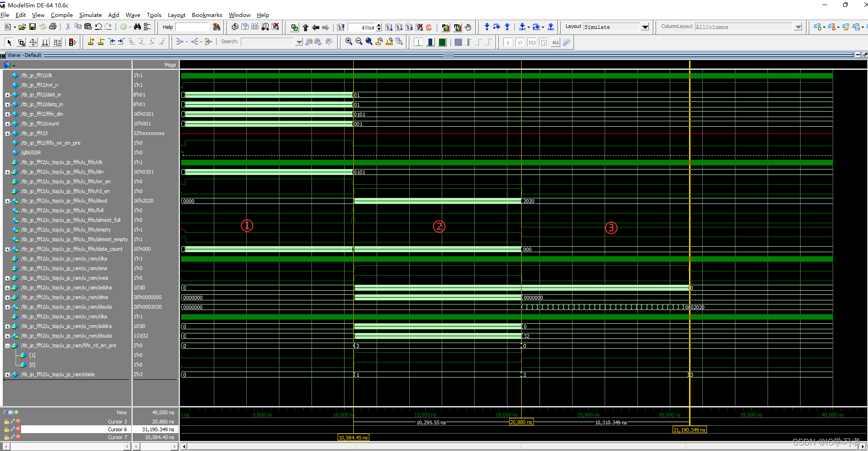This screenshot has height=451, width=868.
Task: Expand the u_fifo/dout signal
Action: [x=7, y=201]
